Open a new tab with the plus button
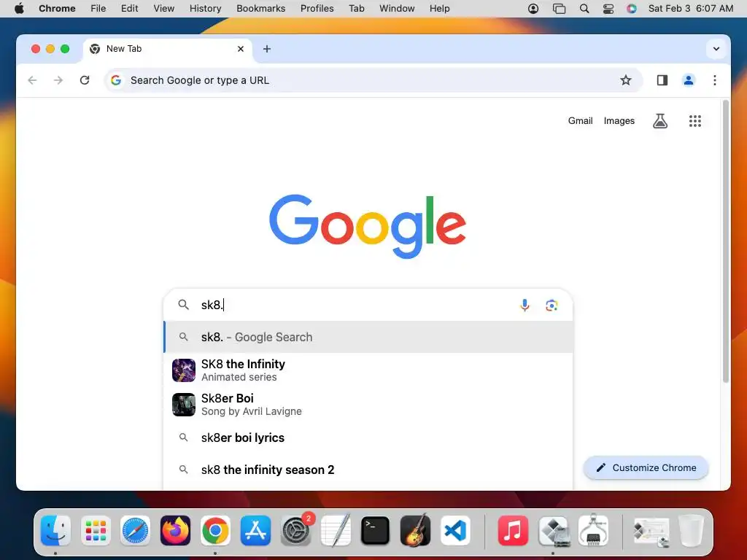The width and height of the screenshot is (747, 560). 267,49
